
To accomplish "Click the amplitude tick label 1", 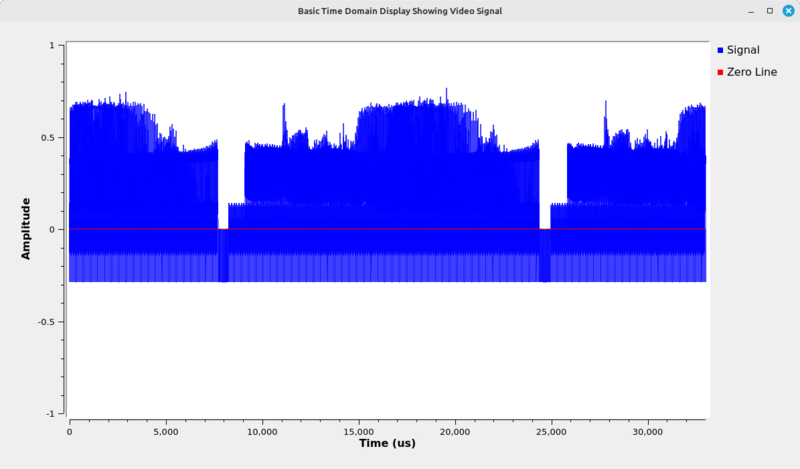I will pyautogui.click(x=52, y=45).
